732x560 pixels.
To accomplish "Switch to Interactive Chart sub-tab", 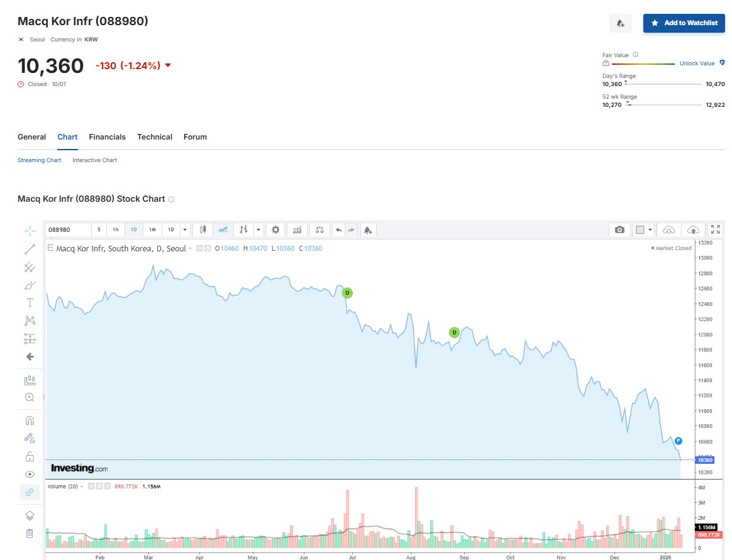I will pyautogui.click(x=95, y=160).
